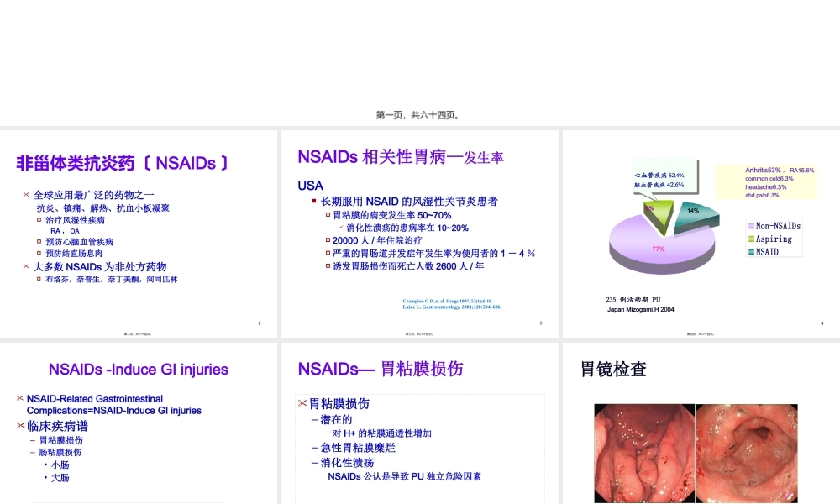Select the purple Non-NSAIDs color swatch
The width and height of the screenshot is (840, 504).
tap(750, 225)
